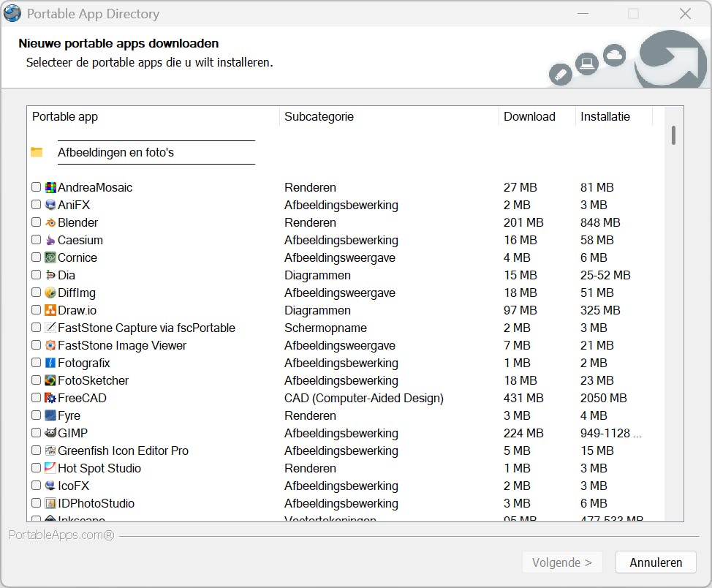Click the Volgende button

562,562
